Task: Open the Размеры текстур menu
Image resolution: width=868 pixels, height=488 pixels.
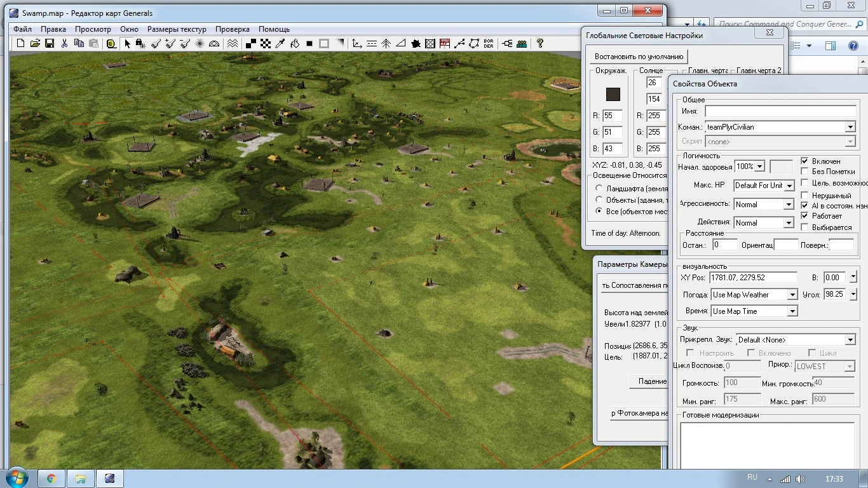Action: [177, 29]
